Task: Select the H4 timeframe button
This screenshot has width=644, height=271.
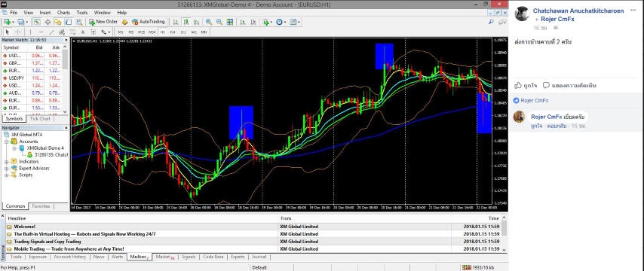Action: (173, 32)
